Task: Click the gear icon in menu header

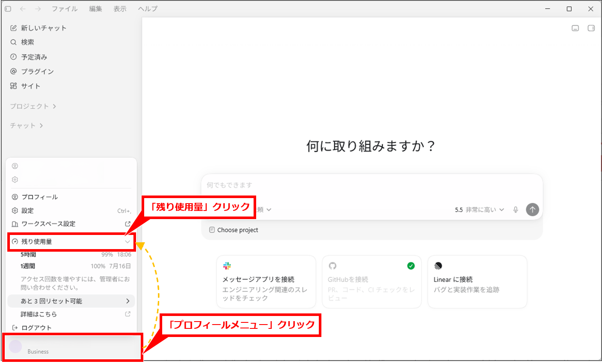Action: [x=15, y=180]
